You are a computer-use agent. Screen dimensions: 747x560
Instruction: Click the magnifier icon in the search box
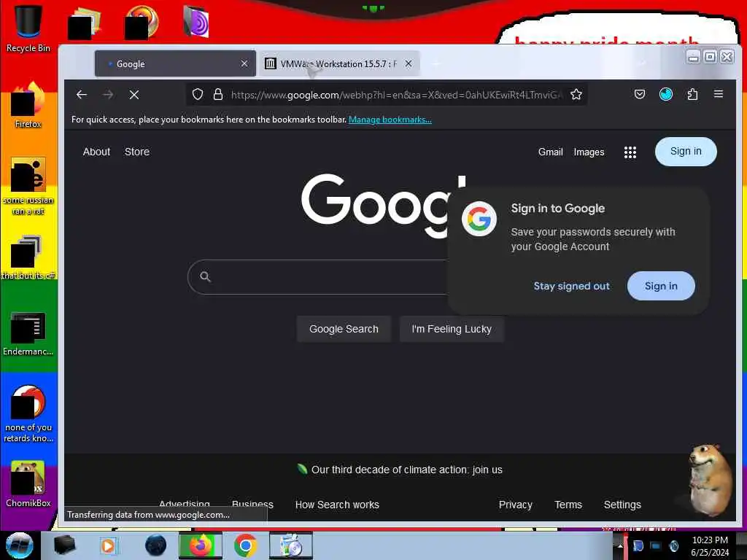coord(205,276)
